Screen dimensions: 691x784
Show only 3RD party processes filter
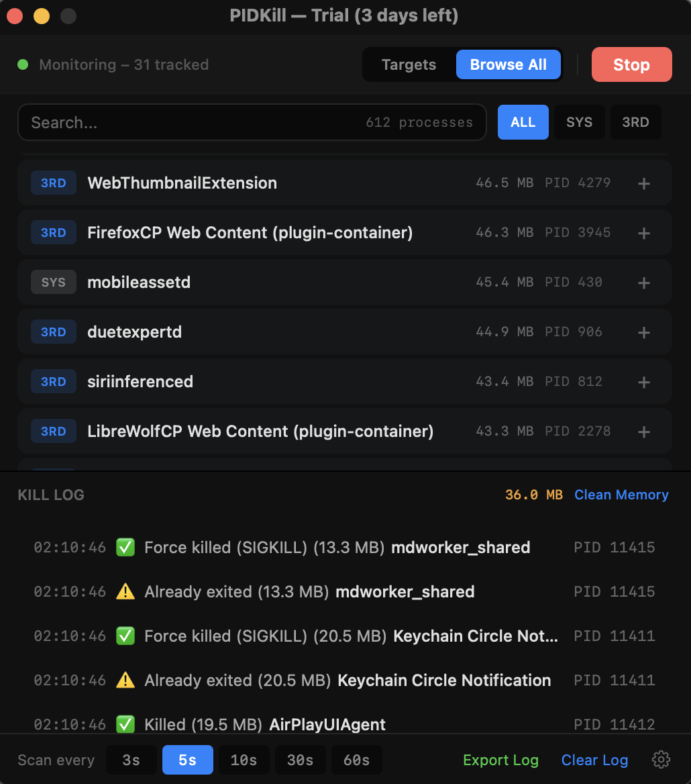click(x=635, y=122)
